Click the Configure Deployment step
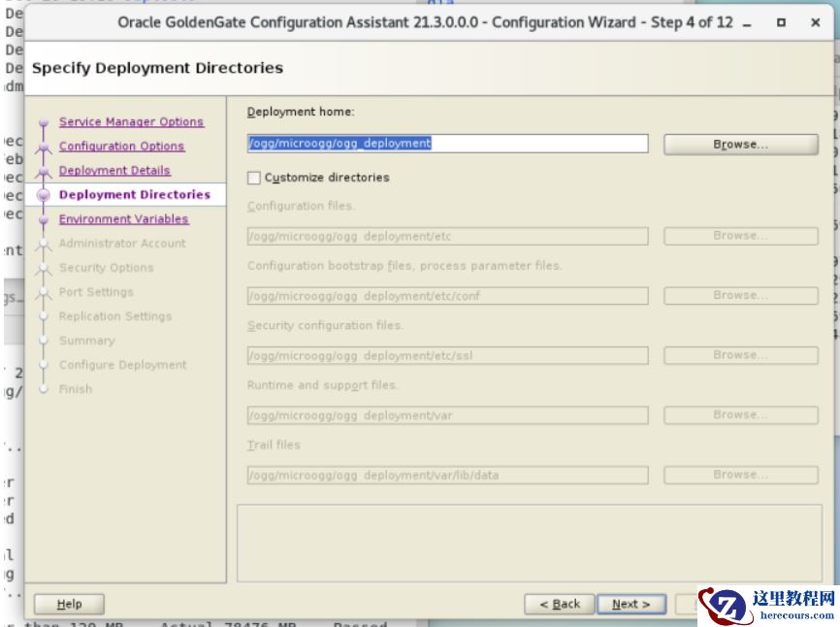 coord(122,365)
